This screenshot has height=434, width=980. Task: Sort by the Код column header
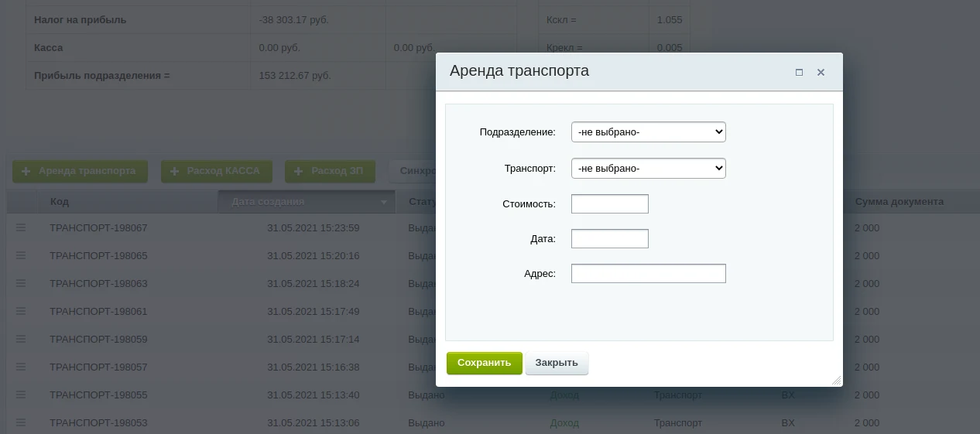point(60,201)
